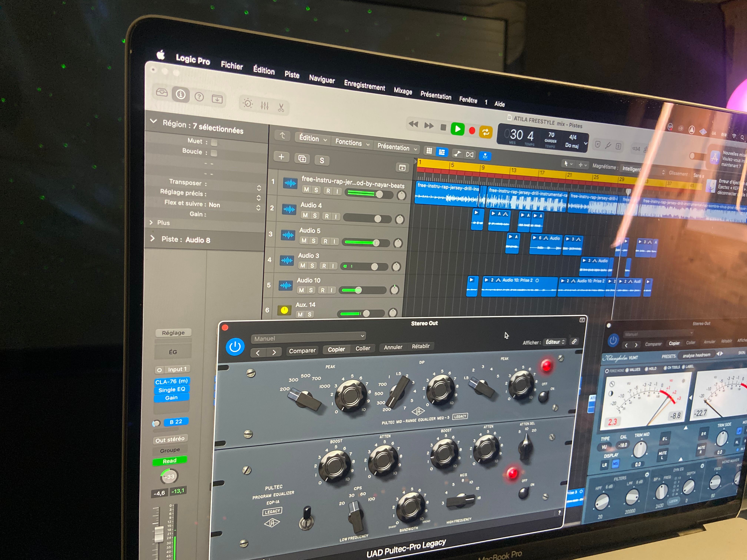Image resolution: width=747 pixels, height=560 pixels.
Task: Open the Editors scissors icon
Action: tap(281, 108)
